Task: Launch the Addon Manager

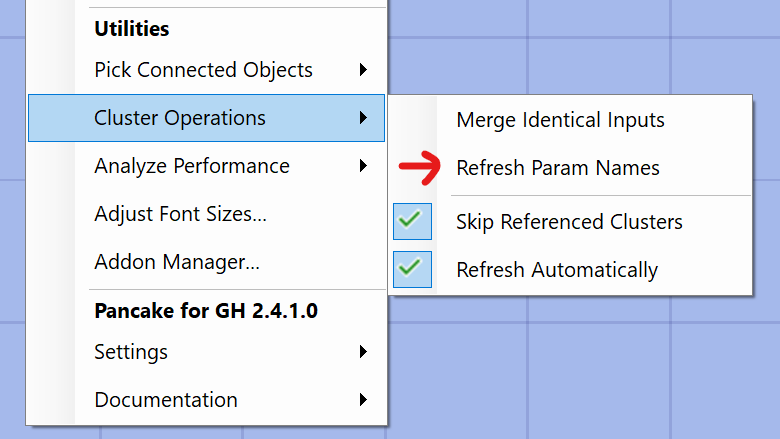Action: tap(177, 262)
